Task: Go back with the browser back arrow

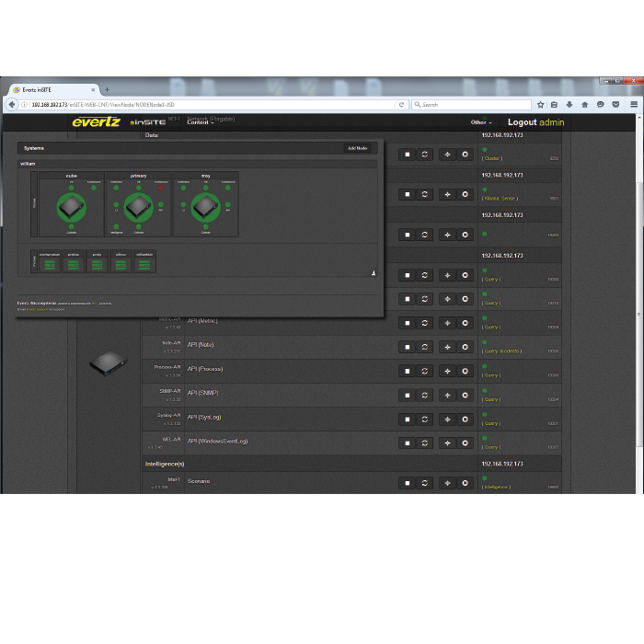Action: [x=11, y=105]
